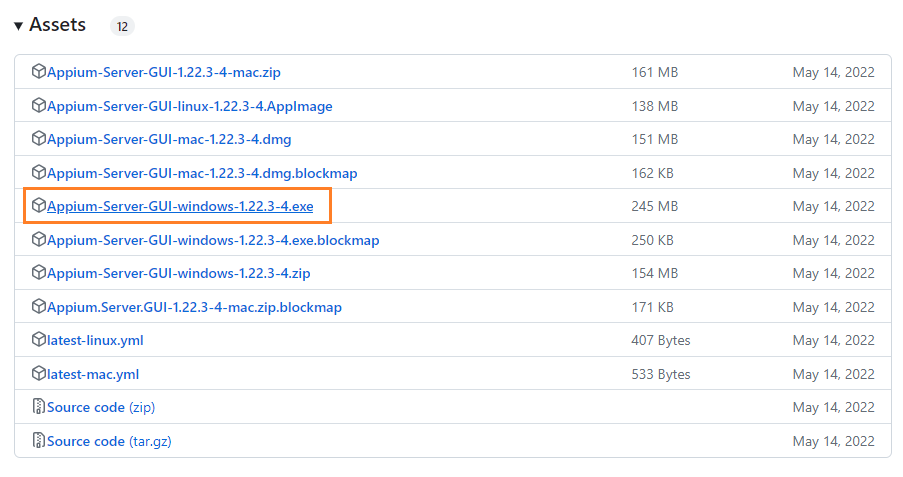903x477 pixels.
Task: Click the 171 KB size text
Action: [652, 308]
